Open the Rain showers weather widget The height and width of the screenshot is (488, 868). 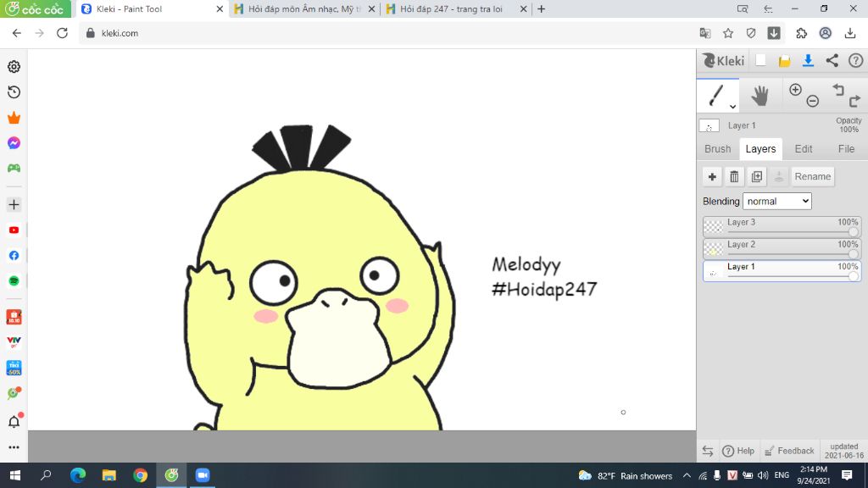pos(625,475)
